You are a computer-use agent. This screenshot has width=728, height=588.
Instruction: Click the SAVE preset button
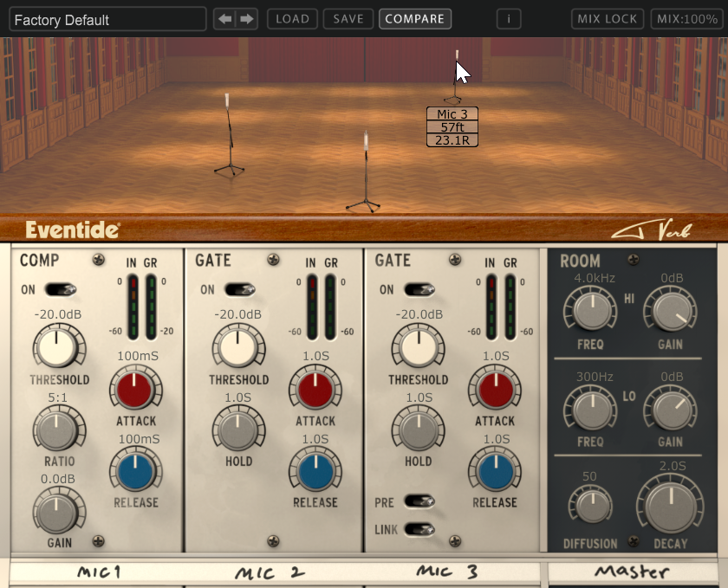click(348, 18)
